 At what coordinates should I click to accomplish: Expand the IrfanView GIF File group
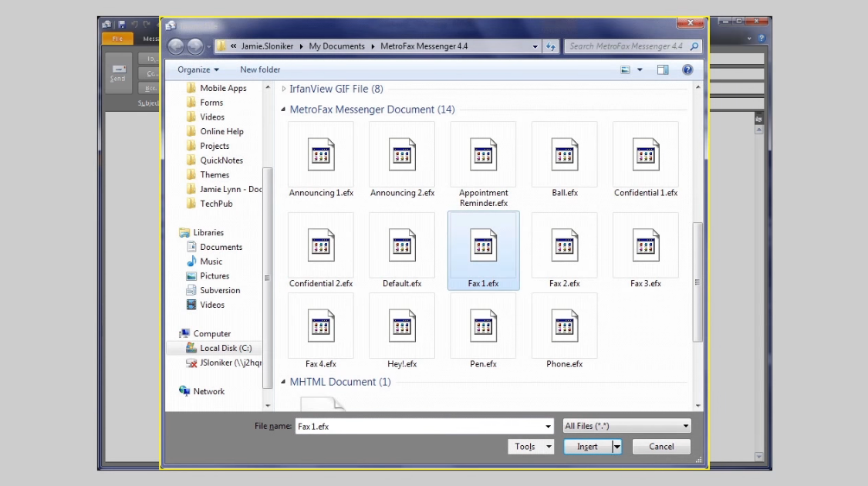[x=284, y=89]
